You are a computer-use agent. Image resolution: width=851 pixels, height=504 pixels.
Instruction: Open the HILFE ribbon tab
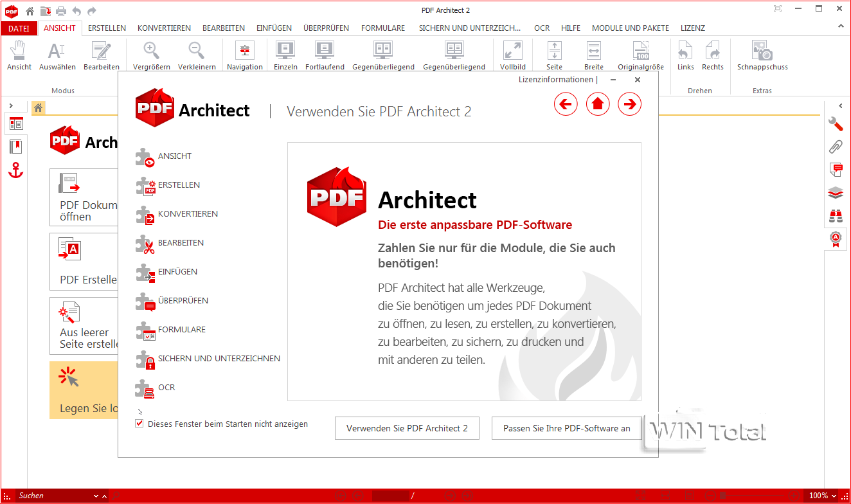pyautogui.click(x=571, y=28)
